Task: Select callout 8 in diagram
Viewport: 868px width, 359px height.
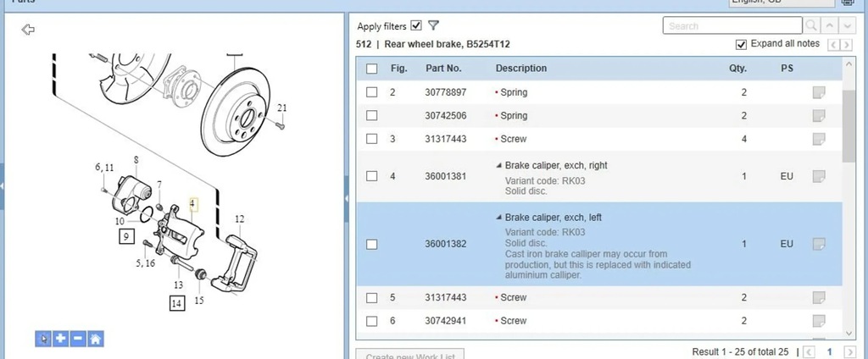Action: (136, 160)
